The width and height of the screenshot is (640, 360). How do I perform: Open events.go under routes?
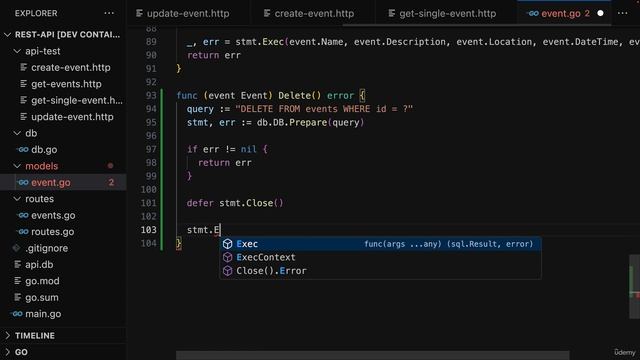click(x=63, y=216)
